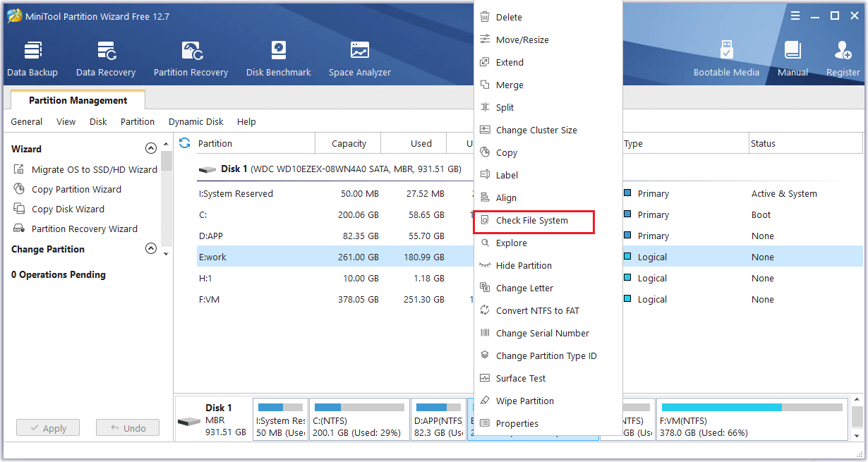This screenshot has width=868, height=462.
Task: Sort by the Capacity column header
Action: [349, 143]
